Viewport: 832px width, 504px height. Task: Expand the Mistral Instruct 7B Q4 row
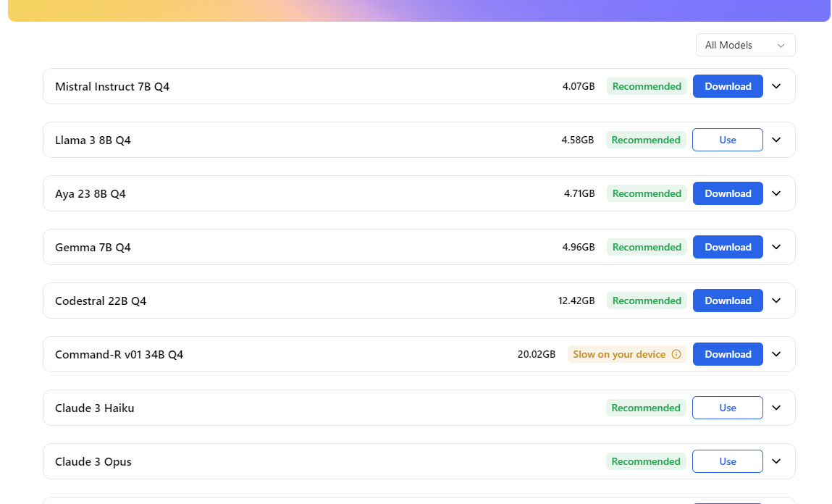776,86
